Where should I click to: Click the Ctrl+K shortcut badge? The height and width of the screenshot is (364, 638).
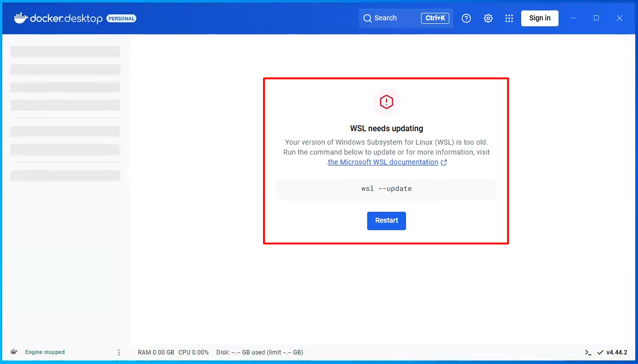pyautogui.click(x=435, y=18)
